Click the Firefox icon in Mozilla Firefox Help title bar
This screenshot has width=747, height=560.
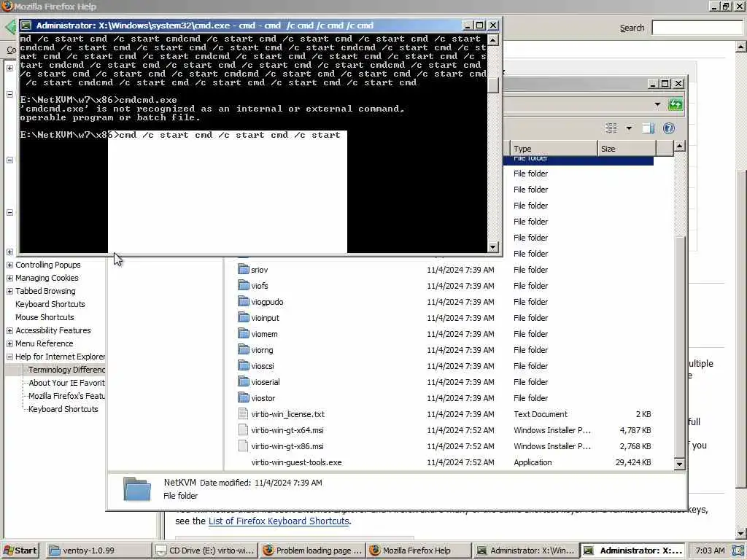[7, 6]
